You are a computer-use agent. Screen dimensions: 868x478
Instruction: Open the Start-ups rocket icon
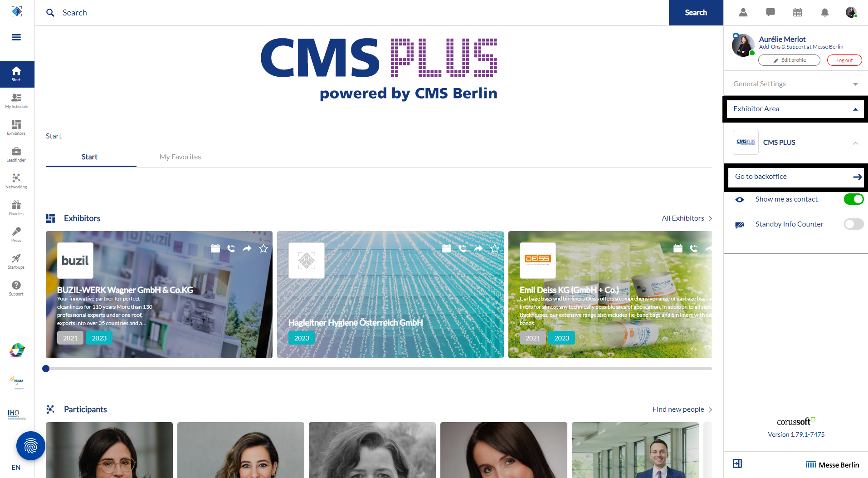(16, 261)
